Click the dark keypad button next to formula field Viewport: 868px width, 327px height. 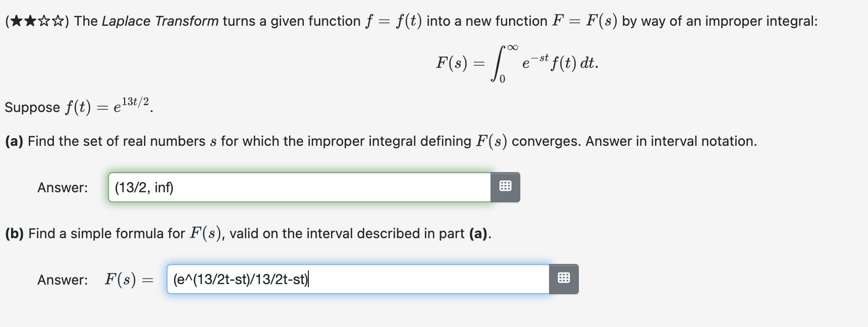click(564, 279)
